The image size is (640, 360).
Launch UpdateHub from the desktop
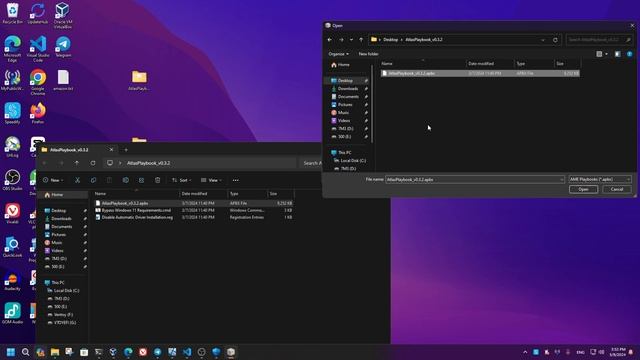38,13
